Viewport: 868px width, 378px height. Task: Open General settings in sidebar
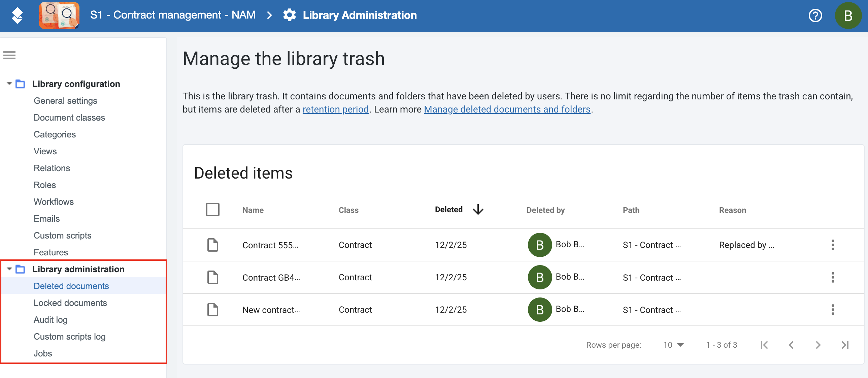click(65, 101)
